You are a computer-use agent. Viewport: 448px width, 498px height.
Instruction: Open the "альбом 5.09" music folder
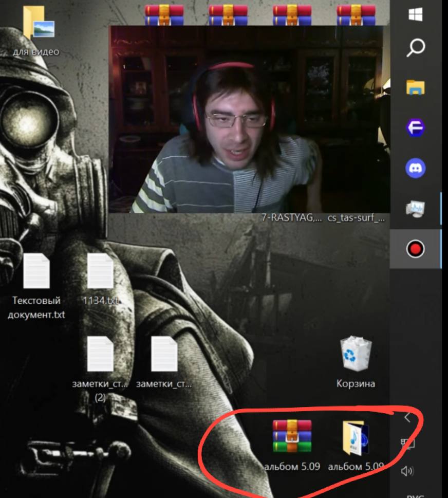click(356, 445)
